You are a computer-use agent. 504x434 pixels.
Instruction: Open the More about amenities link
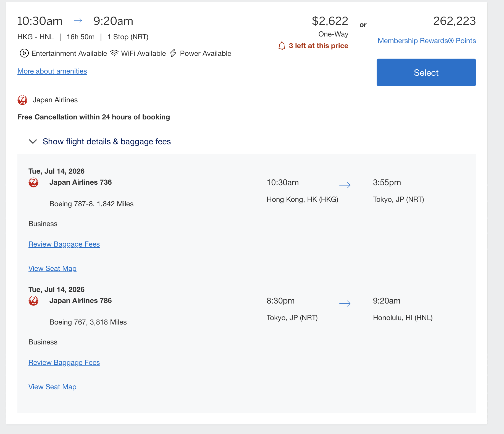[52, 71]
